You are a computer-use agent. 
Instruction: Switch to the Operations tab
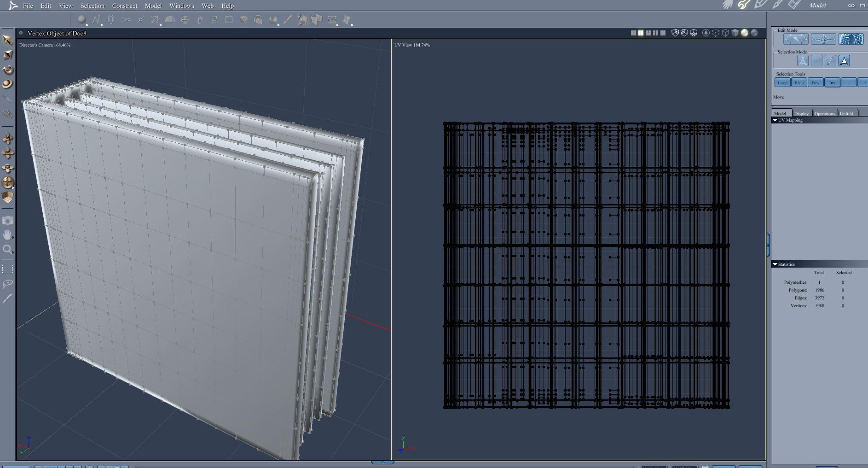point(824,113)
